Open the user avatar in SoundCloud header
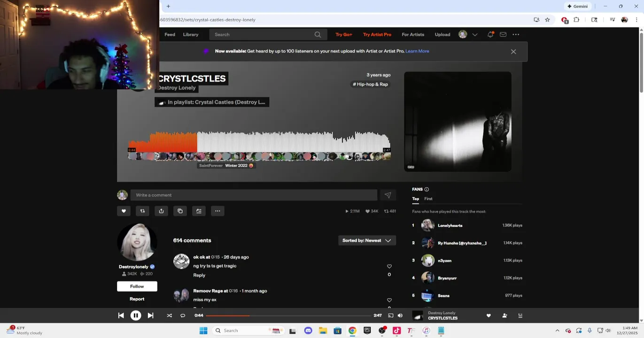The image size is (644, 338). tap(463, 34)
